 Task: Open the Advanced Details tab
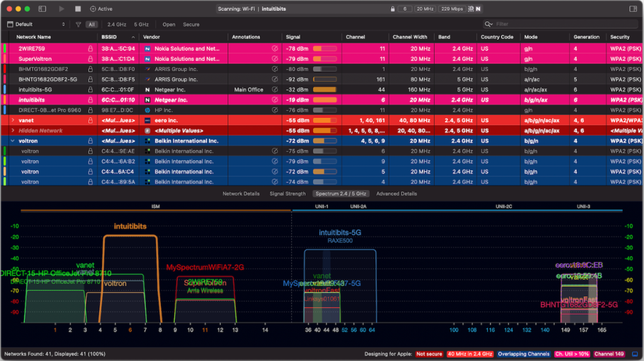396,194
